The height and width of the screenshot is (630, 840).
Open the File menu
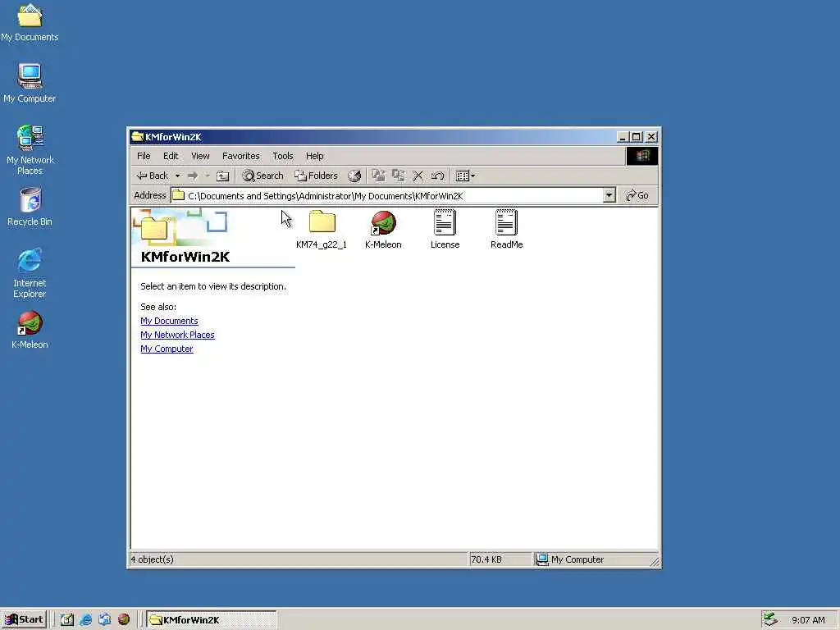tap(144, 156)
